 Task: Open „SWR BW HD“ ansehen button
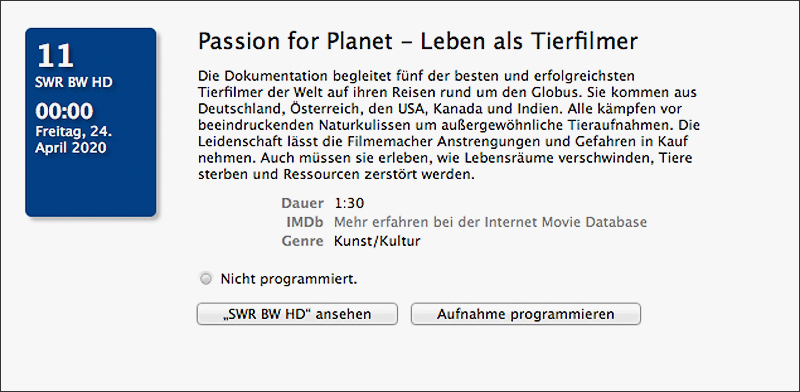pyautogui.click(x=297, y=314)
